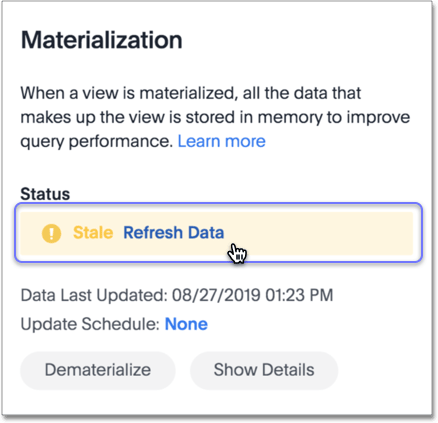Click the Status label

pos(45,194)
